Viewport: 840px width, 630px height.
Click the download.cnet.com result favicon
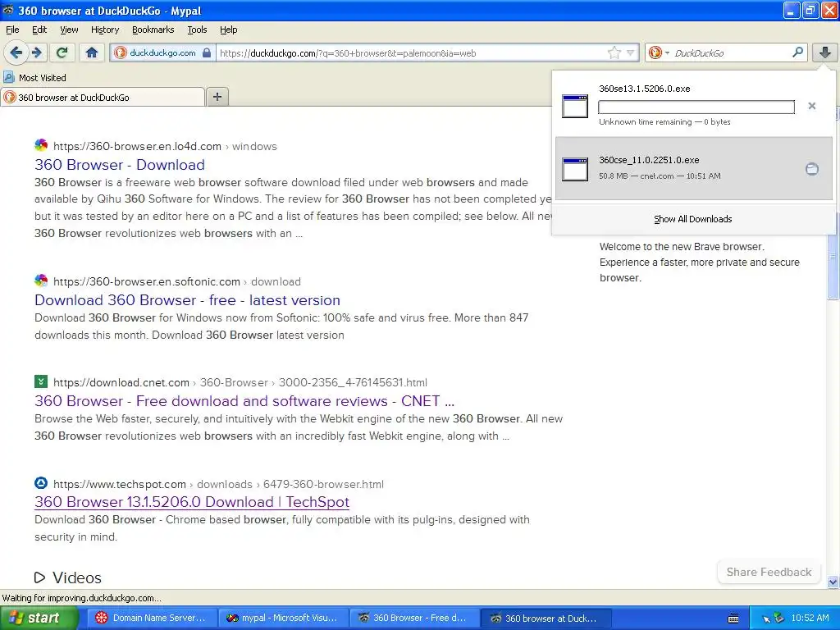[41, 381]
